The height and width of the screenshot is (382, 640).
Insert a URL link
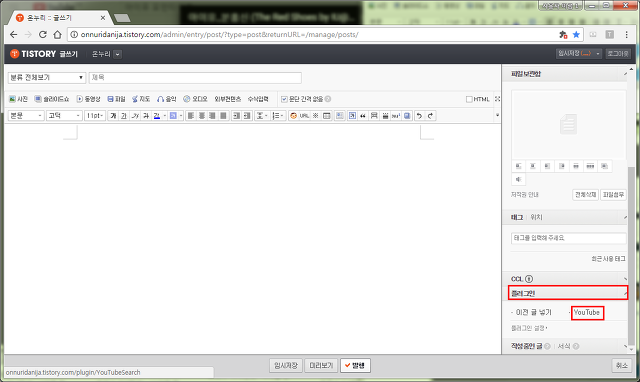[x=304, y=116]
